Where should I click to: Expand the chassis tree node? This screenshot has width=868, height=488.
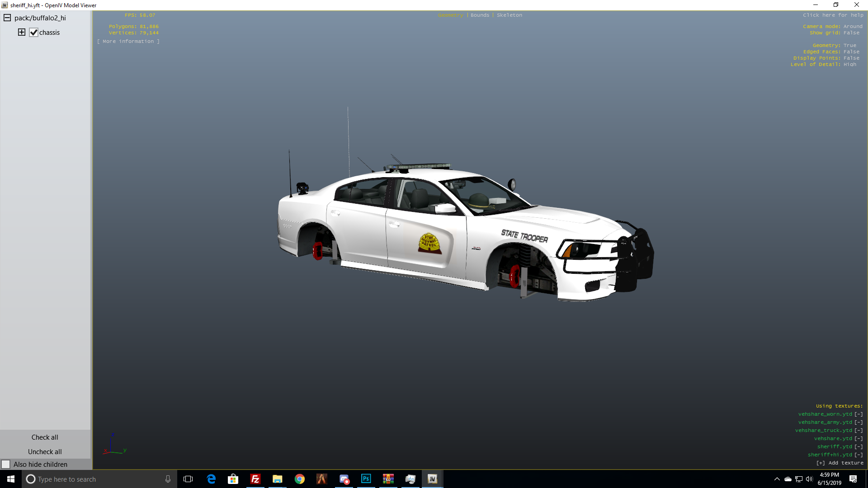22,32
